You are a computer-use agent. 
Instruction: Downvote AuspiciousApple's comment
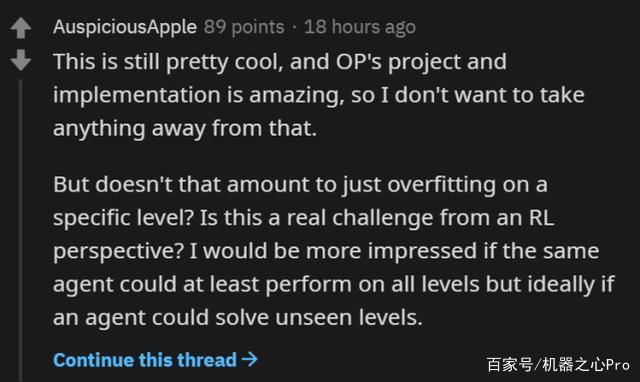point(21,60)
